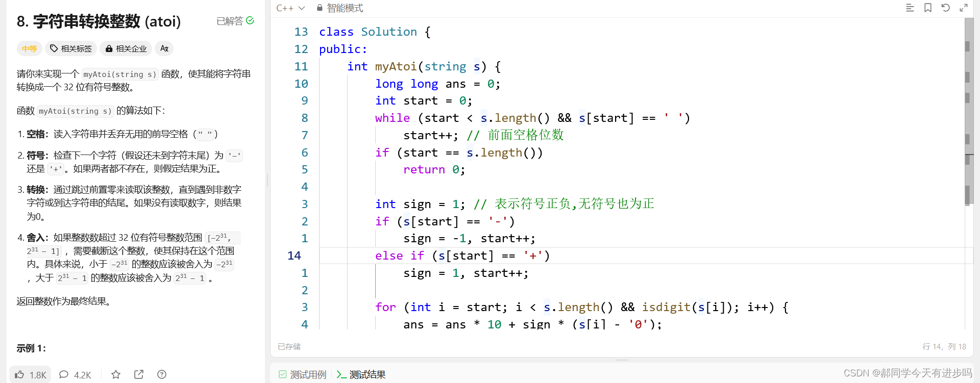
Task: Click the thumbs-up like button 1.8K
Action: (30, 375)
